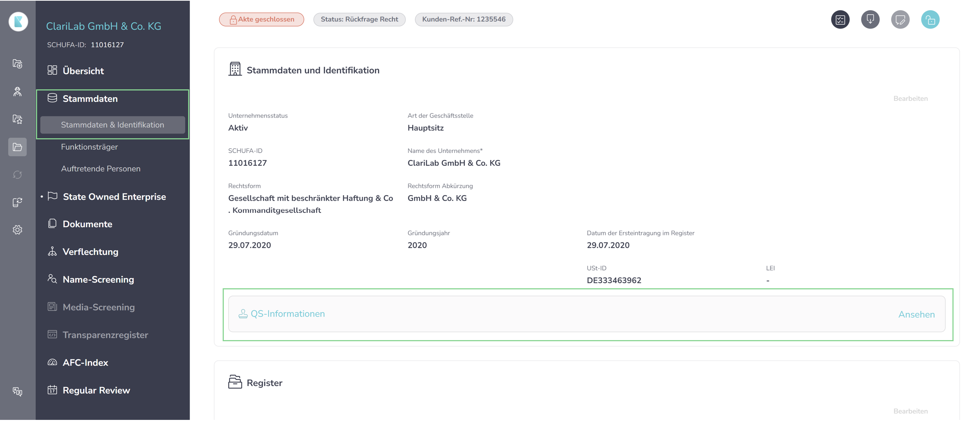The width and height of the screenshot is (980, 421).
Task: Click the USt-ID value DE333463962
Action: click(x=614, y=281)
